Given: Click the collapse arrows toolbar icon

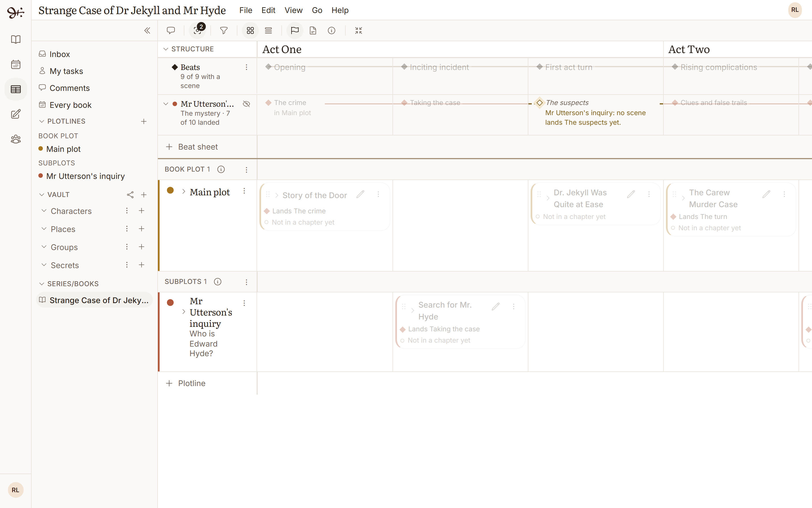Looking at the screenshot, I should click(x=359, y=30).
